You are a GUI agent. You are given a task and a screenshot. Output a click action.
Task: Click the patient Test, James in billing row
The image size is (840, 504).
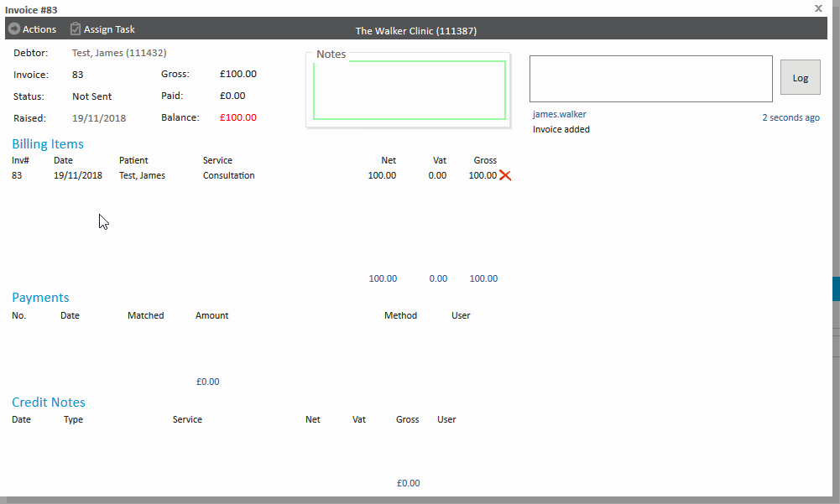(x=142, y=175)
